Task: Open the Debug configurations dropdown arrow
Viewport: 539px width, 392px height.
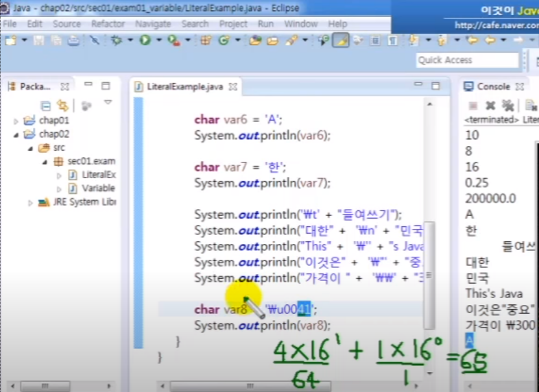Action: tap(130, 40)
